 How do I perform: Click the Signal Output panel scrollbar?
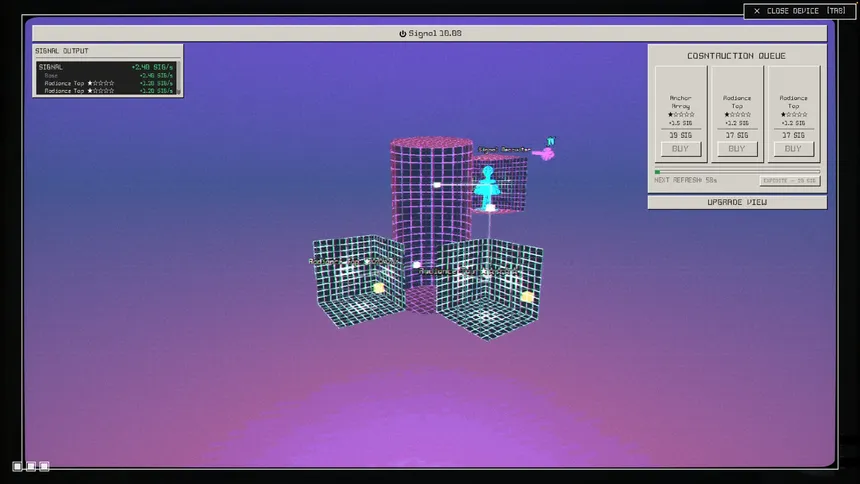pyautogui.click(x=178, y=77)
